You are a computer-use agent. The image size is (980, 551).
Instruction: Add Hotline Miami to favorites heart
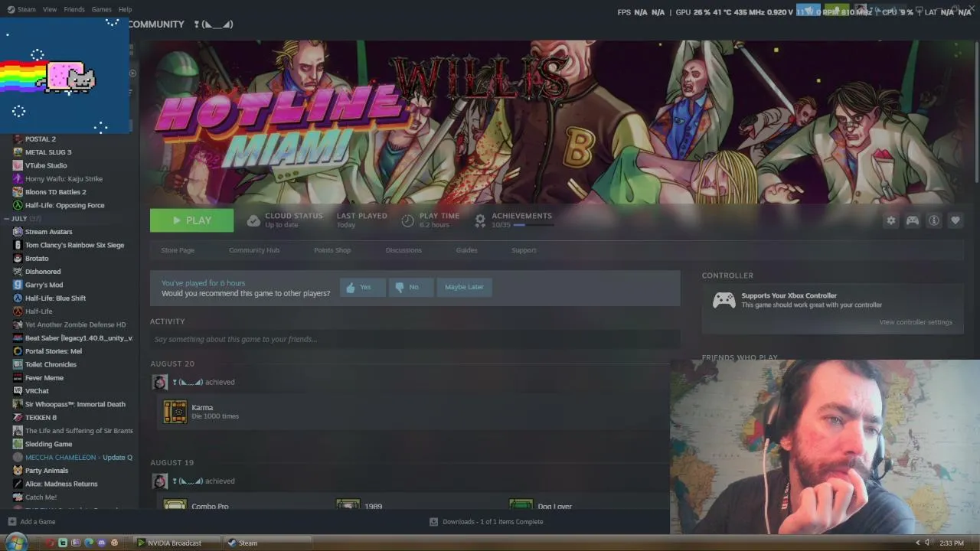[x=955, y=220]
